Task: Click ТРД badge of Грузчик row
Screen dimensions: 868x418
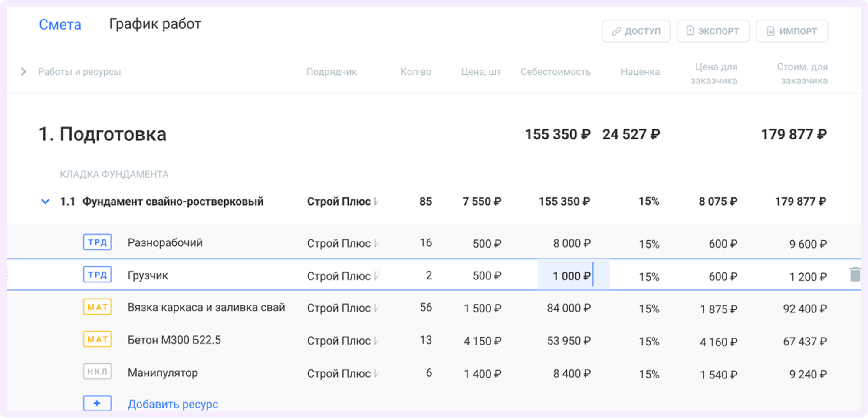Action: 97,275
